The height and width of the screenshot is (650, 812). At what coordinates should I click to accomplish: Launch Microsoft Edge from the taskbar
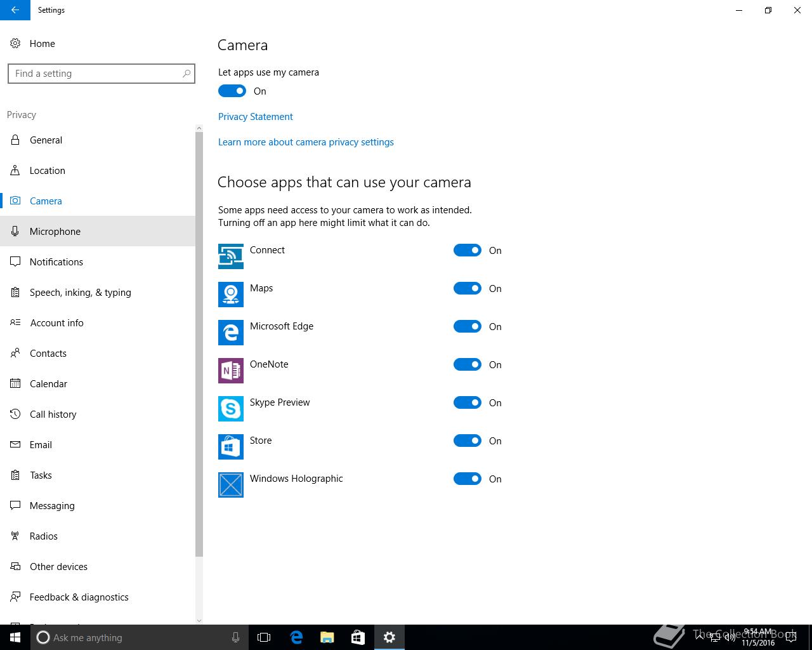click(x=296, y=637)
